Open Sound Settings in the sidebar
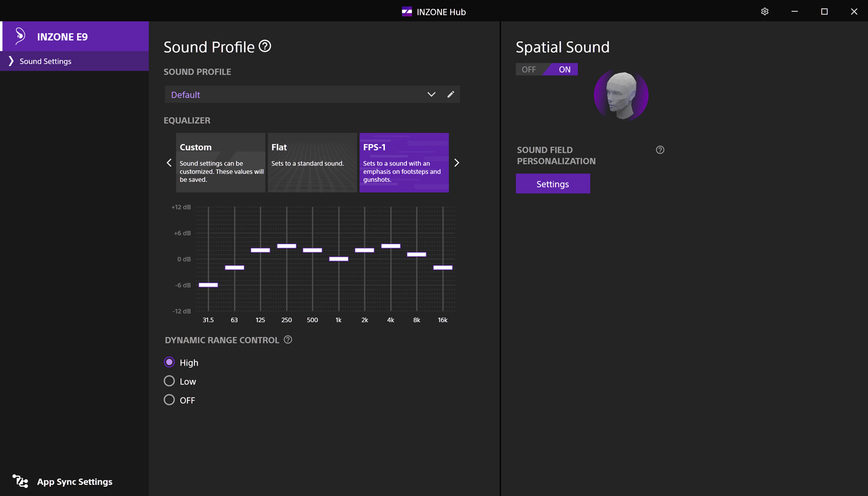 tap(46, 61)
